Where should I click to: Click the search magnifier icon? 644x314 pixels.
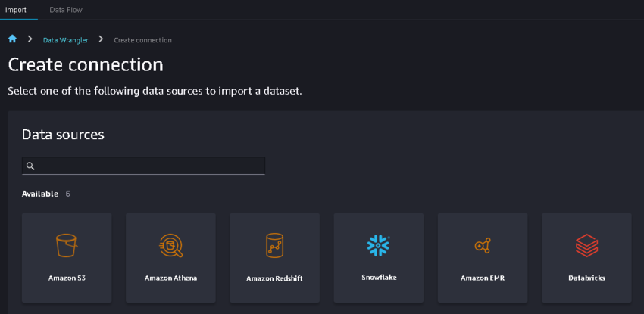tap(30, 166)
